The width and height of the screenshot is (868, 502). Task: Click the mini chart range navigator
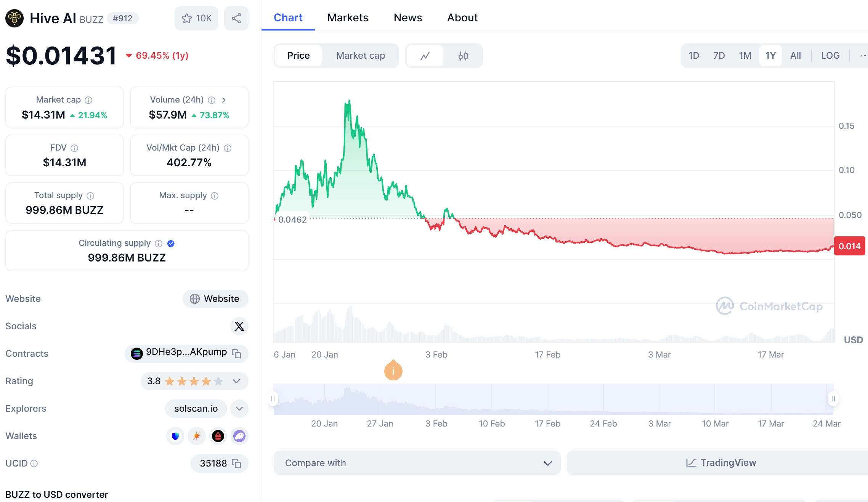tap(553, 399)
